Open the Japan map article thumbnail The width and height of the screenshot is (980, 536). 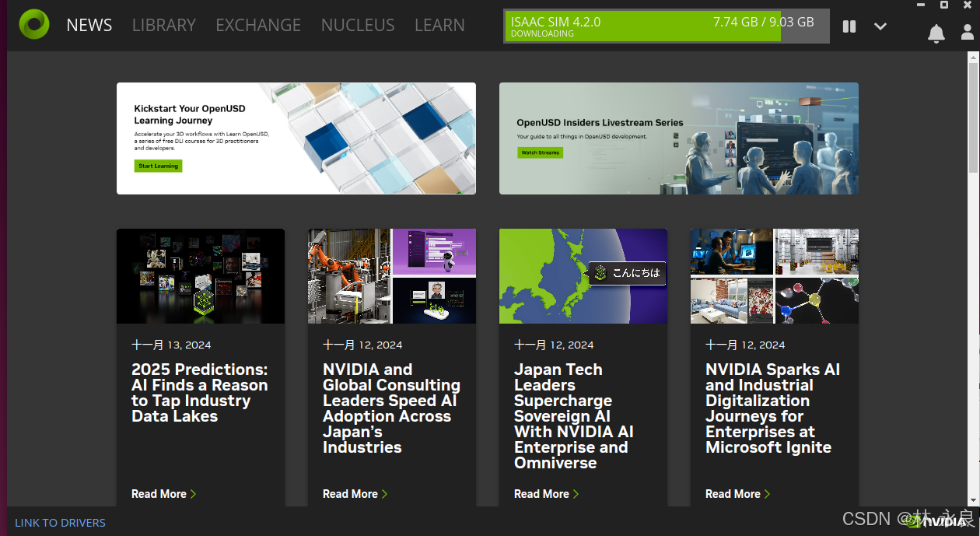[x=583, y=276]
